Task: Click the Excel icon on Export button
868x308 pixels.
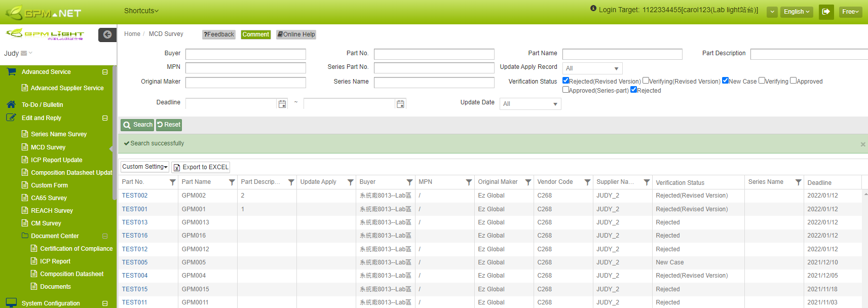Action: (177, 167)
